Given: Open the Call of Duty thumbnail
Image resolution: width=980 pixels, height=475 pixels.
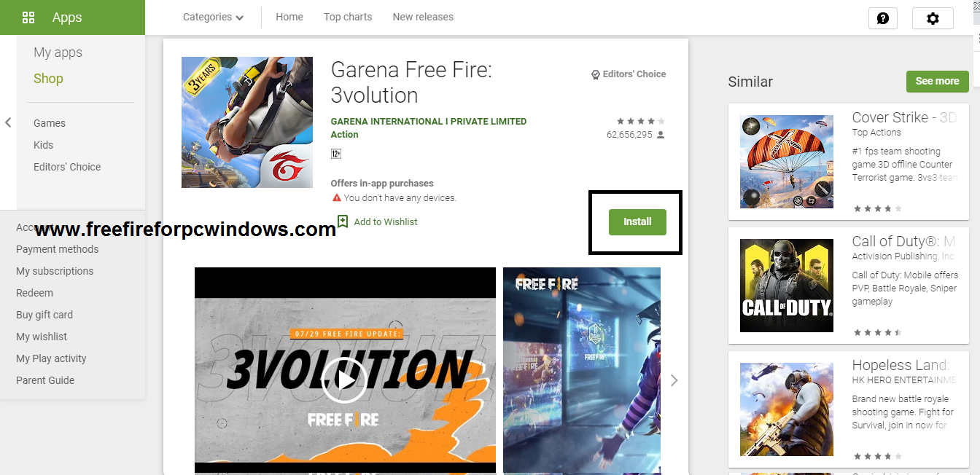Looking at the screenshot, I should tap(787, 286).
